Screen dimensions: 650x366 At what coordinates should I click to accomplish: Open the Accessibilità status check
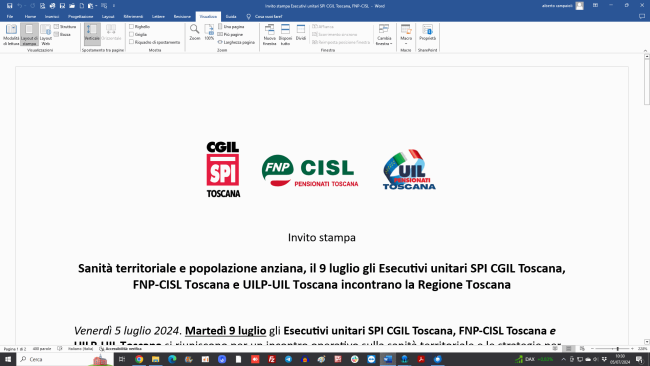(x=121, y=349)
